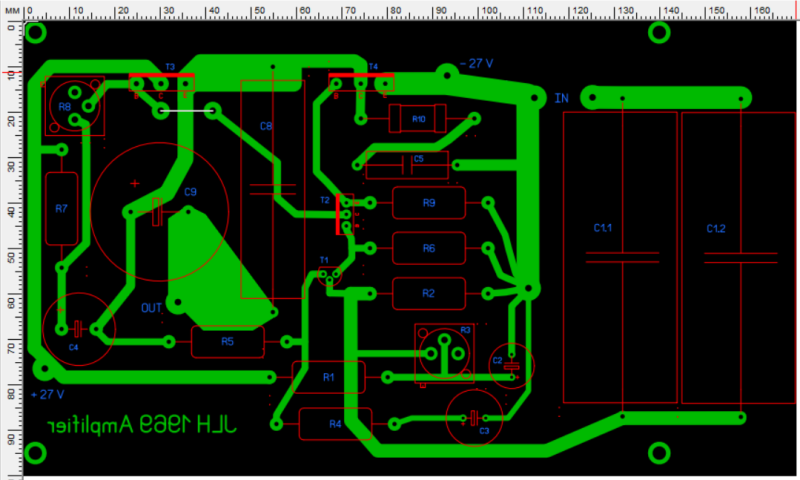
Task: Select resistor R6 outline
Action: [429, 248]
